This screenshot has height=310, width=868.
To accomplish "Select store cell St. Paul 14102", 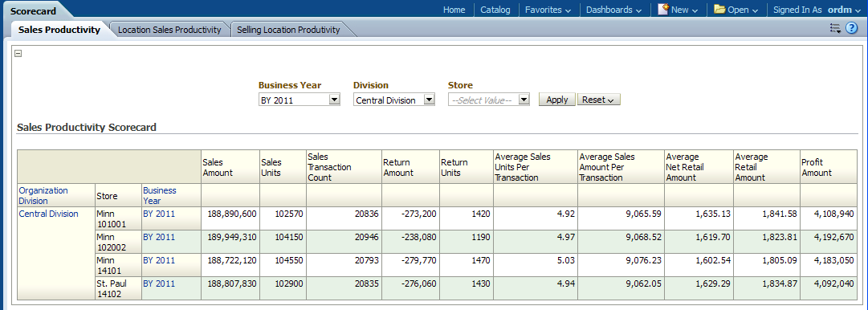I will click(119, 288).
